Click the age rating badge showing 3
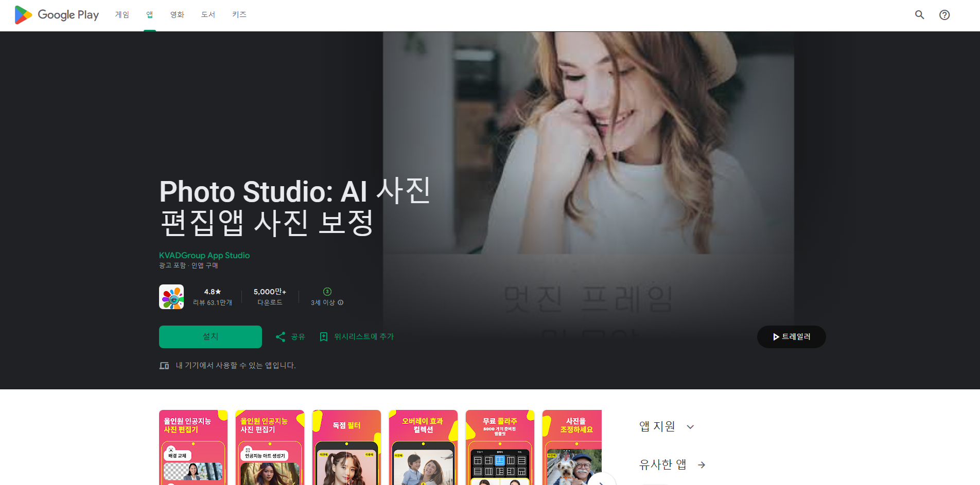Screen dimensions: 980x485 pos(326,292)
